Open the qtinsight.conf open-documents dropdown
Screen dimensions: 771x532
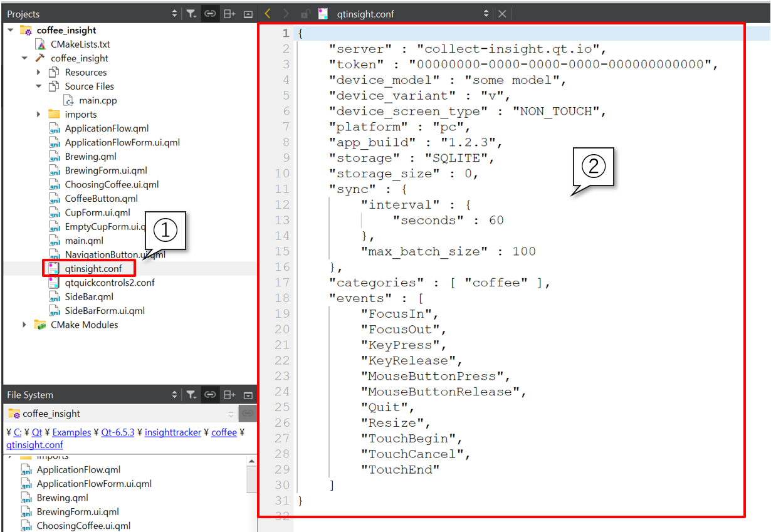pos(486,14)
